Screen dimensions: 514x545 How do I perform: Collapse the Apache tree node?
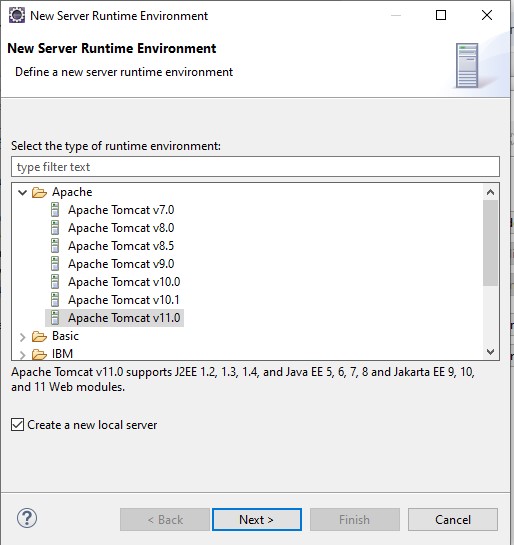coord(23,192)
